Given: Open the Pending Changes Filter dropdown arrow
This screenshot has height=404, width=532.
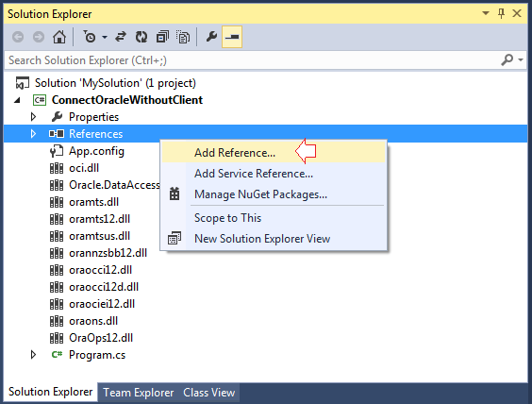Looking at the screenshot, I should (105, 37).
